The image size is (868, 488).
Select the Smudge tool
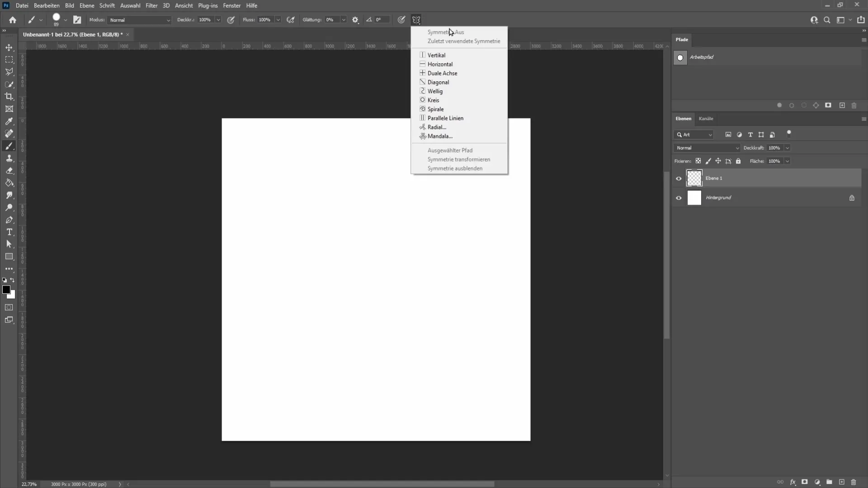pyautogui.click(x=9, y=195)
